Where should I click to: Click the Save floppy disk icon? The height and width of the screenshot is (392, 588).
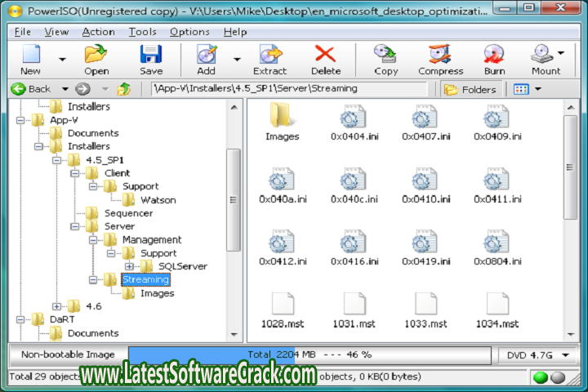pos(151,56)
